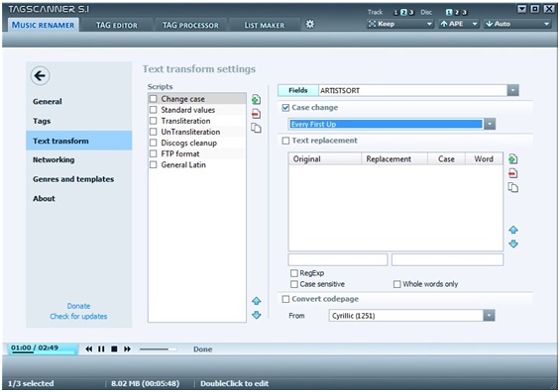
Task: Open the Every First Up case dropdown
Action: pyautogui.click(x=490, y=124)
